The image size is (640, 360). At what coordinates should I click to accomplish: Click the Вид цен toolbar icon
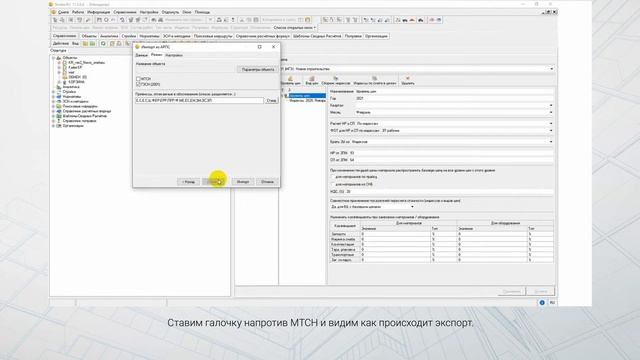point(312,80)
